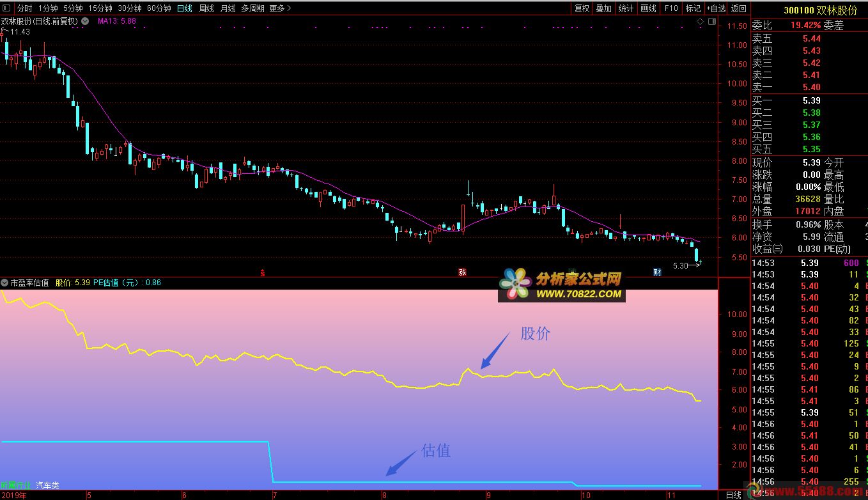This screenshot has height=500, width=868.
Task: Expand the 市盈率估值 indicator dropdown
Action: (4, 282)
